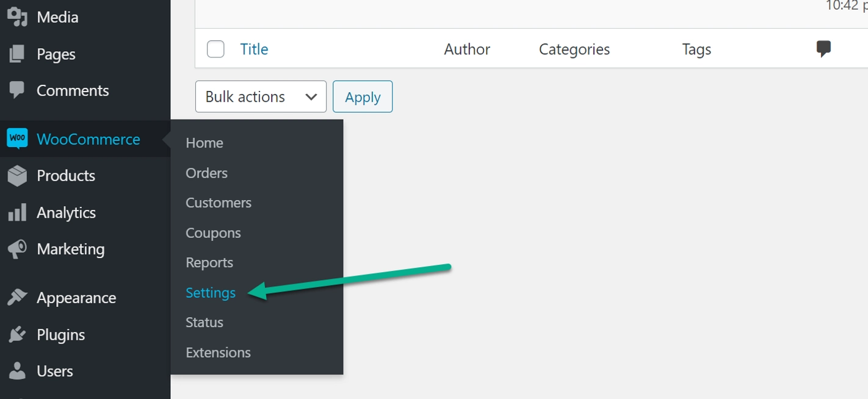The image size is (868, 399).
Task: Click the Media library icon
Action: pos(17,17)
